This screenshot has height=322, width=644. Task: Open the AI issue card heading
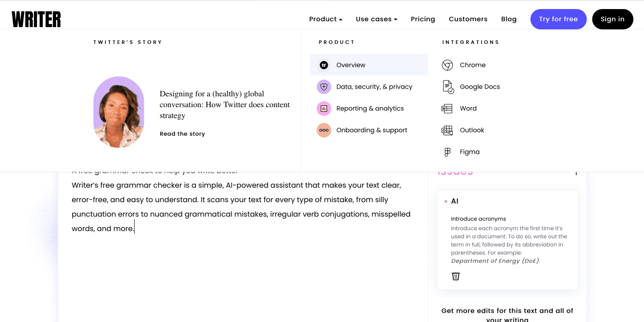coord(455,201)
